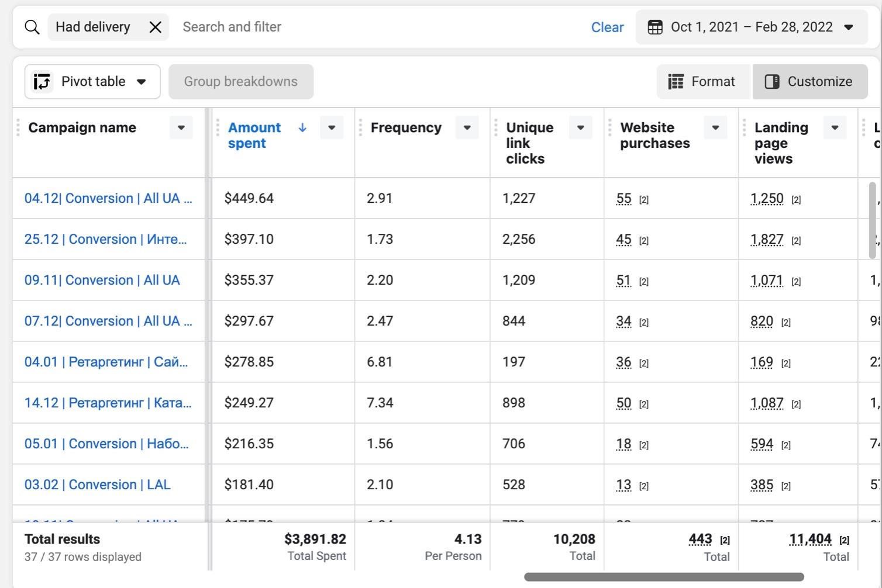Click the [2] footnote beside 36

[644, 364]
